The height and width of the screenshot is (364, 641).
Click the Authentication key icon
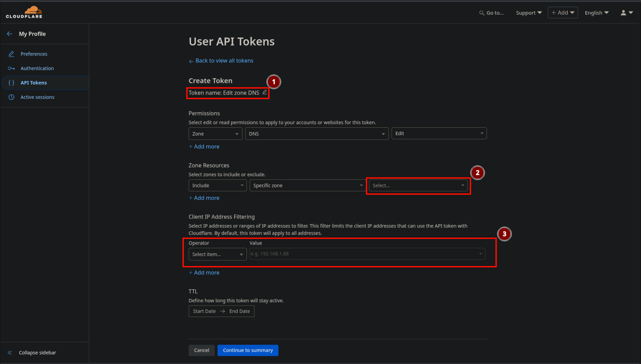coord(11,68)
